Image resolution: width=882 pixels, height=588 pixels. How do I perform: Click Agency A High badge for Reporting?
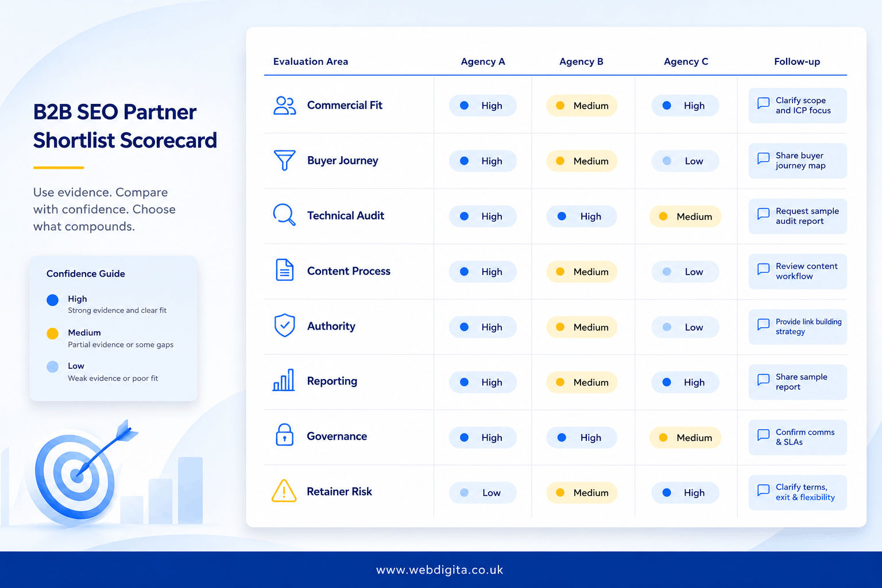[x=483, y=382]
